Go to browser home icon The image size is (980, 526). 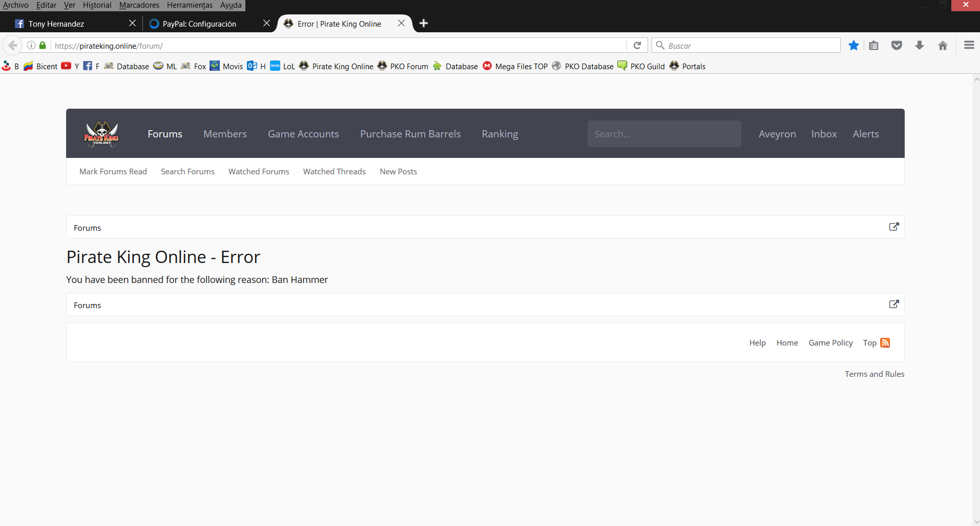point(943,46)
